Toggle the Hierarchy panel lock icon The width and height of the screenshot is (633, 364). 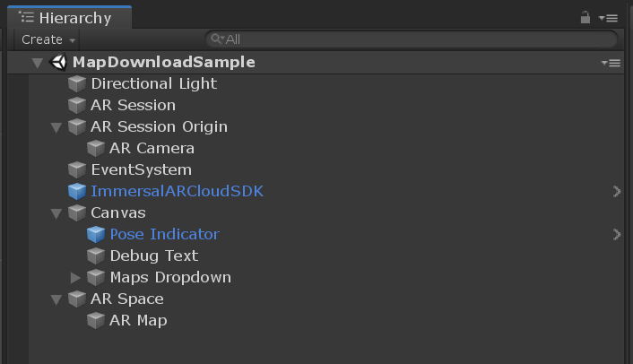pyautogui.click(x=585, y=17)
